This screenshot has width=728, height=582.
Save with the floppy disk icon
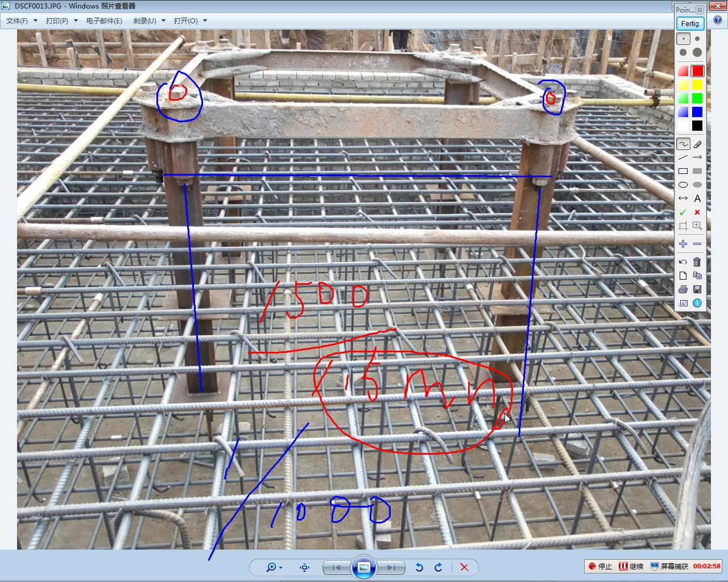(x=697, y=289)
